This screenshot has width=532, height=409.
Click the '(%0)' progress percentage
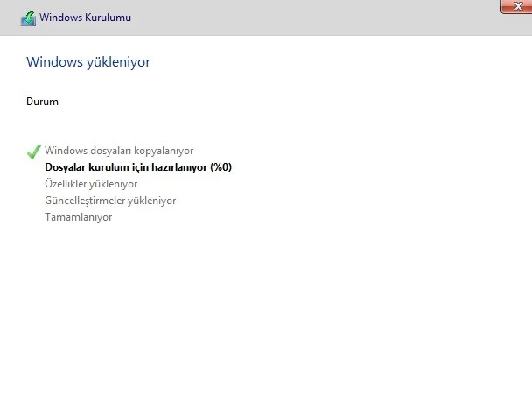(220, 167)
